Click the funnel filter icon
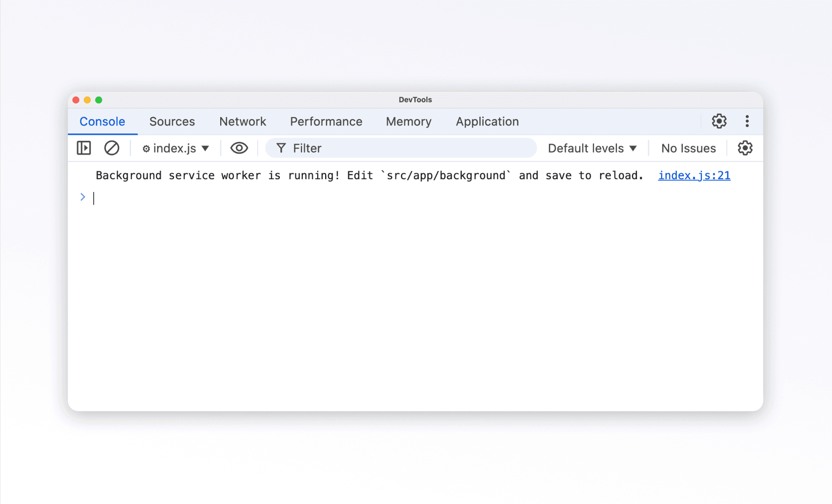 pos(281,148)
